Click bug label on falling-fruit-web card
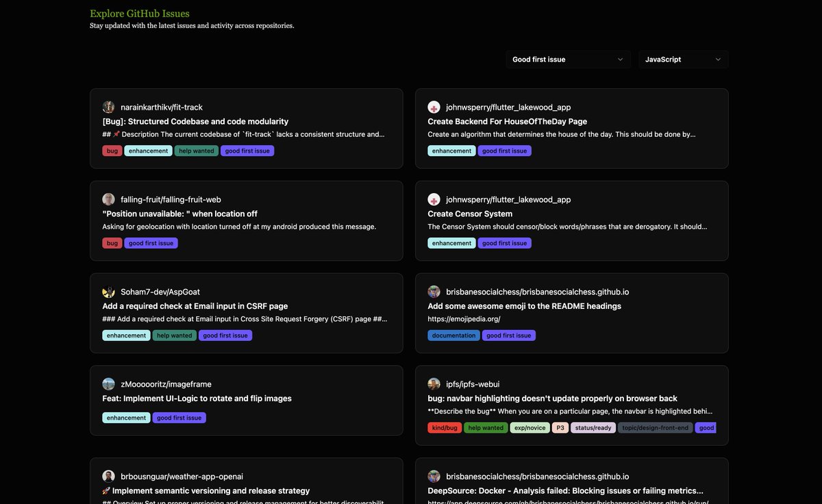The image size is (822, 504). (112, 243)
